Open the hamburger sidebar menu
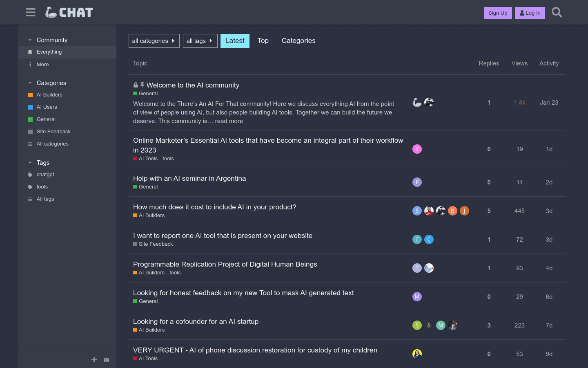This screenshot has width=588, height=368. tap(31, 12)
